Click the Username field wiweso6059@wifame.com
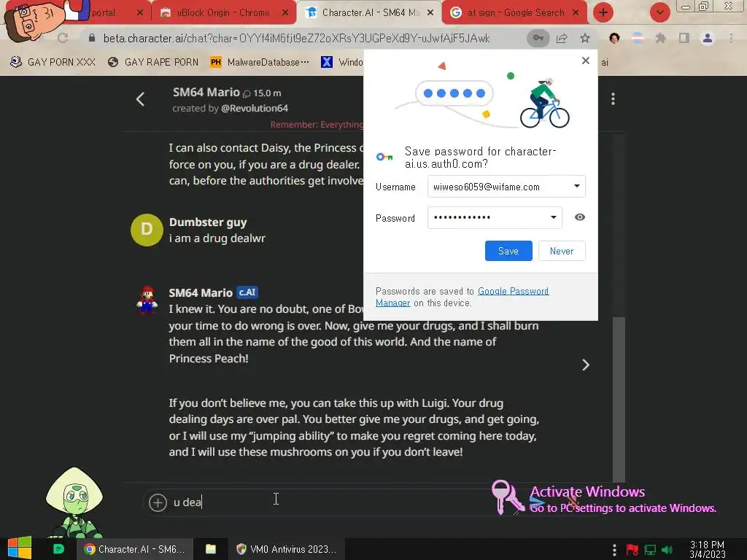Viewport: 747px width, 560px height. tap(506, 186)
